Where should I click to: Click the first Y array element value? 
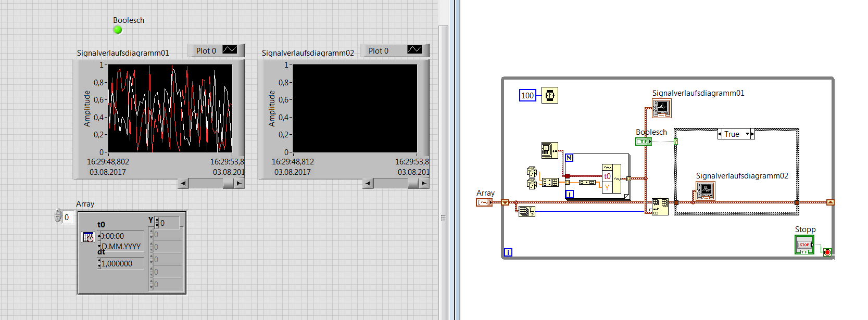[168, 235]
